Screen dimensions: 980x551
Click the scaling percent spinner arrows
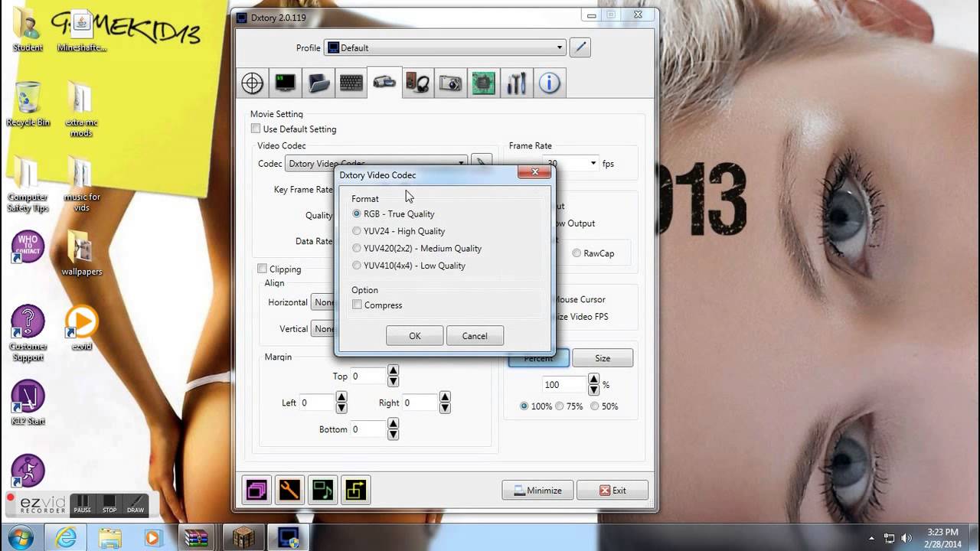[593, 384]
